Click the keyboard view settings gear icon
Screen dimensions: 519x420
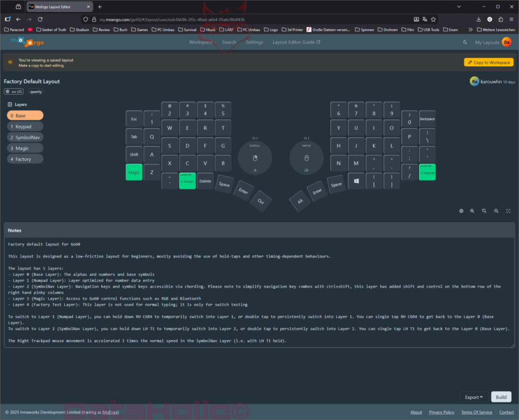click(461, 211)
